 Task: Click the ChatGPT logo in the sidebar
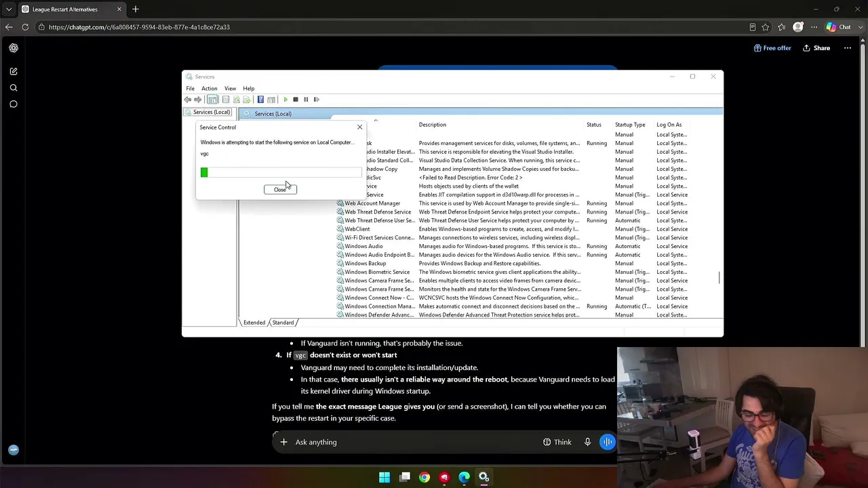(x=14, y=48)
